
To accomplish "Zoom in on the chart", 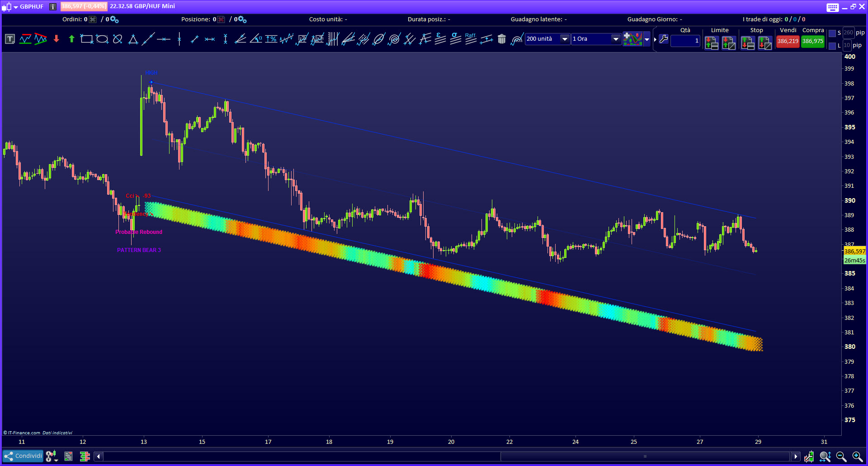I will click(x=857, y=456).
